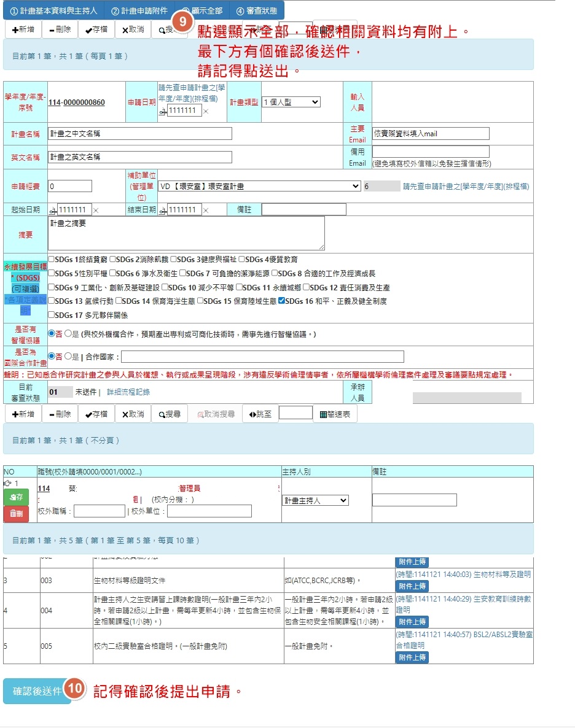This screenshot has height=728, width=575.
Task: Click the green save icon button in row 1
Action: pos(16,497)
